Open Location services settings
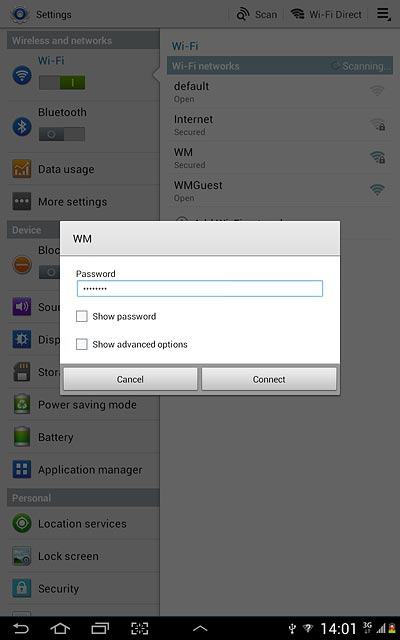Image resolution: width=400 pixels, height=640 pixels. coord(83,523)
